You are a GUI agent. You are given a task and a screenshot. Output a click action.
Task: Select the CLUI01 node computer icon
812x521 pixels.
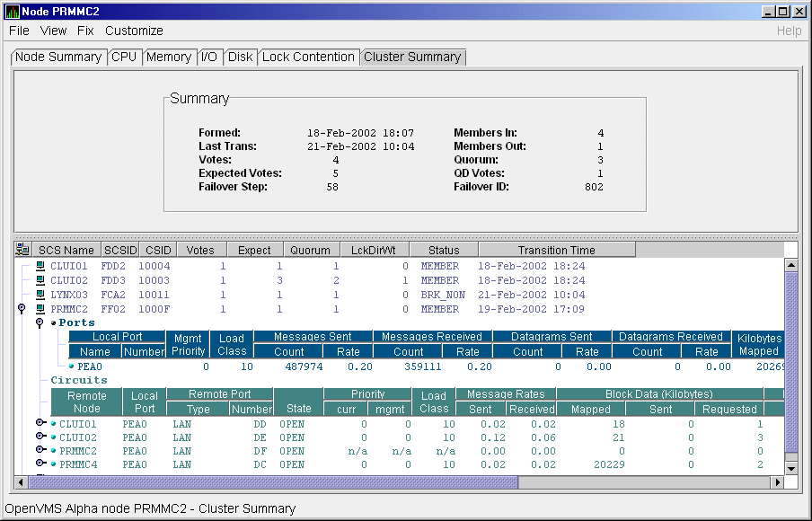[40, 267]
